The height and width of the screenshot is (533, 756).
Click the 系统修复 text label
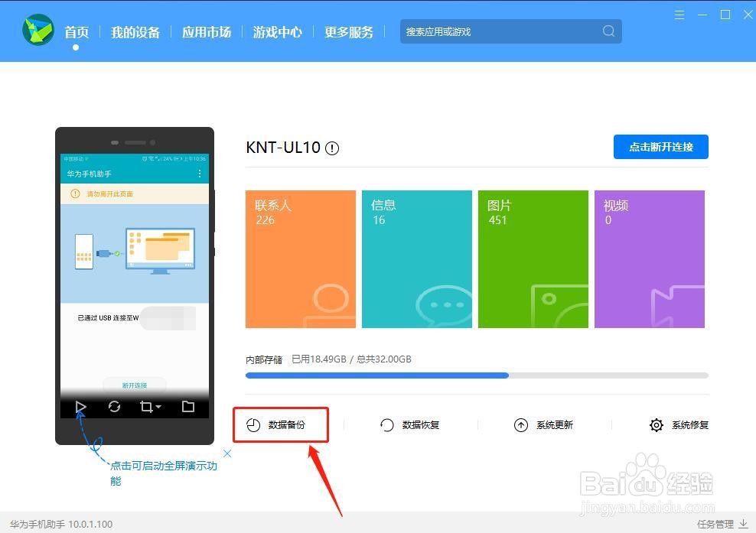tap(690, 425)
